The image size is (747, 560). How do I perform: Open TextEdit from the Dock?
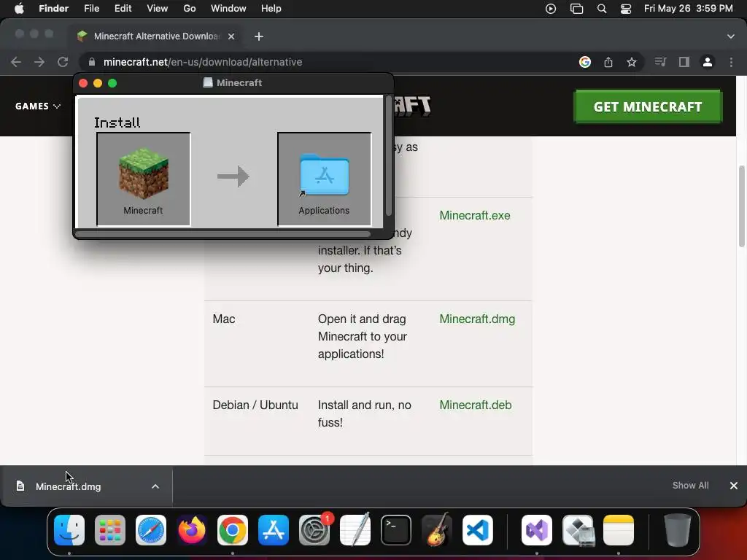point(355,530)
